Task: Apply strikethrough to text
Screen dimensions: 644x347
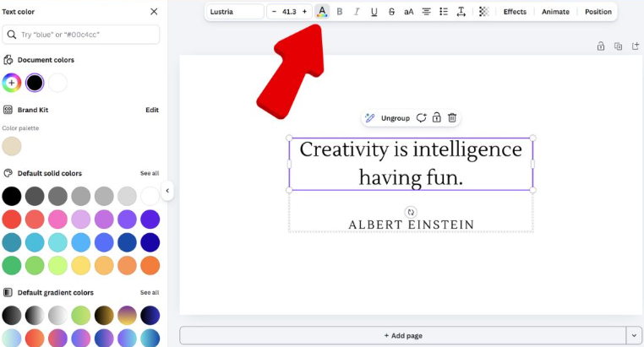Action: point(391,12)
